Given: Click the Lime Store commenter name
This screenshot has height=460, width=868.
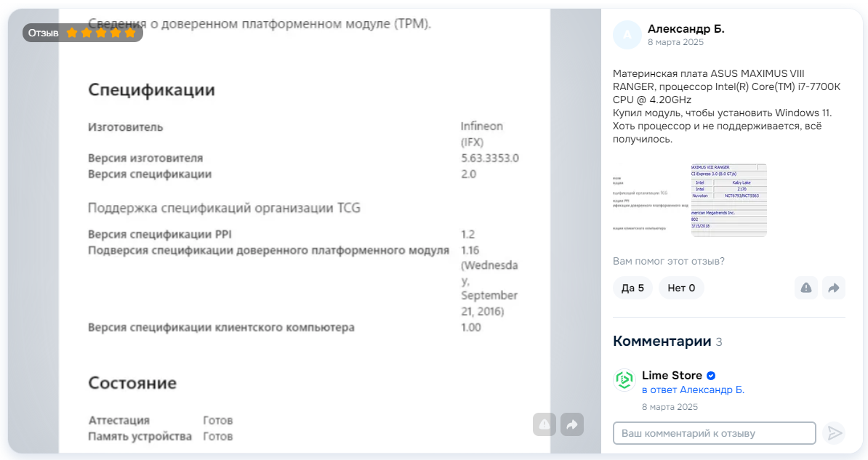Looking at the screenshot, I should 672,376.
